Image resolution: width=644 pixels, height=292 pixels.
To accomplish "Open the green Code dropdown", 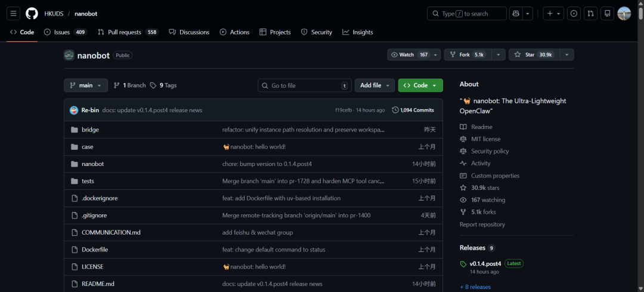I will tap(420, 85).
